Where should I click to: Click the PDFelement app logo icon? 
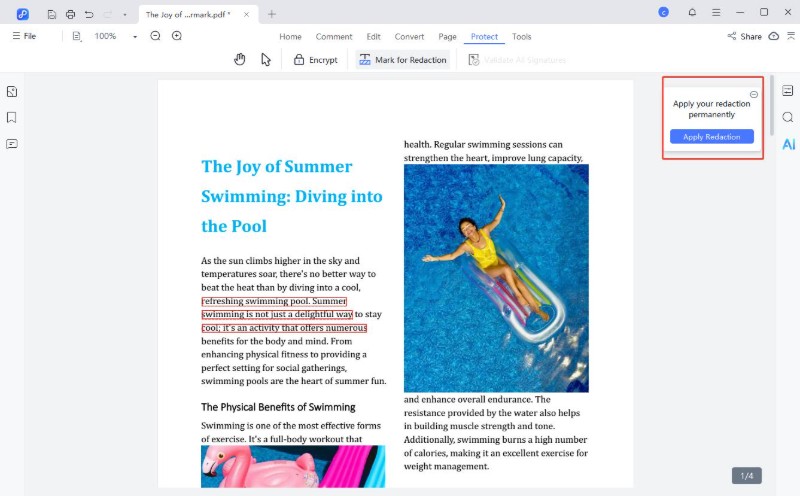22,14
